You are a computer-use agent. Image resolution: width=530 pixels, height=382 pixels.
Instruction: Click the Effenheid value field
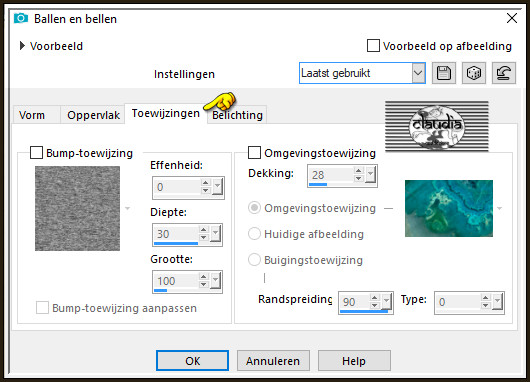coord(177,187)
